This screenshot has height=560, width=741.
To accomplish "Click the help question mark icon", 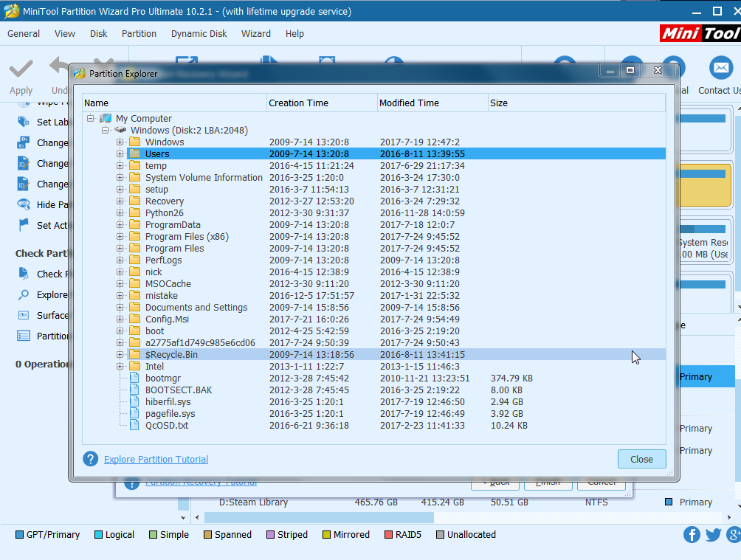I will click(x=90, y=459).
